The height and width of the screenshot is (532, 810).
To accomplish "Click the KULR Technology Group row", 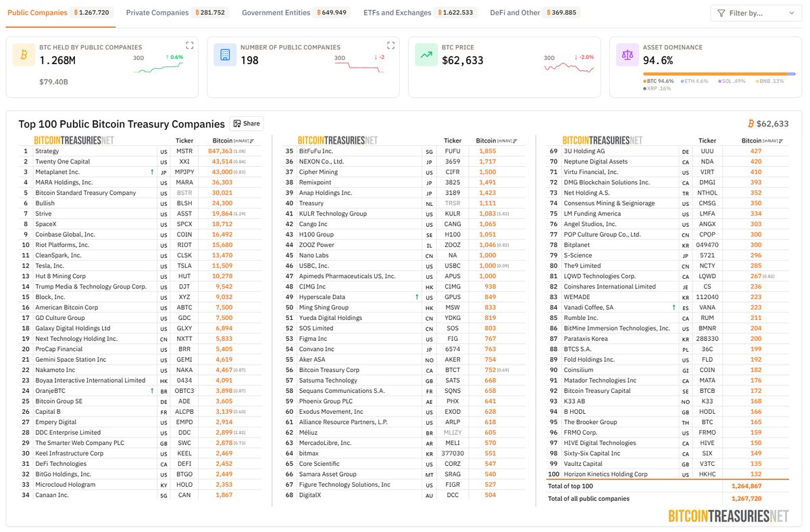I will coord(404,213).
